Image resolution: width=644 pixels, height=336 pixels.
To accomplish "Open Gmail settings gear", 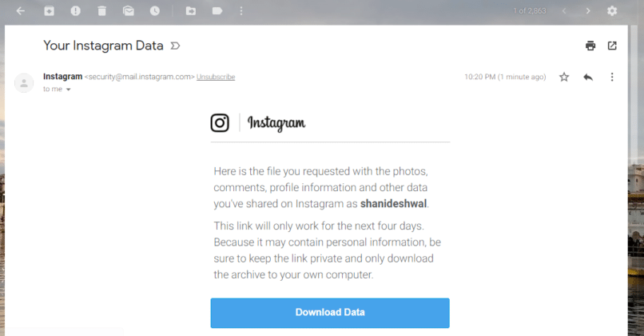I will pos(612,11).
